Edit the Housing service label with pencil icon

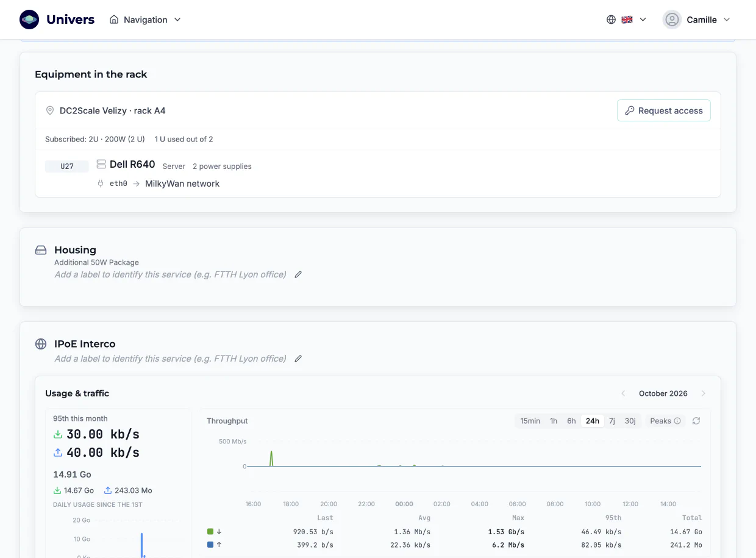[298, 274]
